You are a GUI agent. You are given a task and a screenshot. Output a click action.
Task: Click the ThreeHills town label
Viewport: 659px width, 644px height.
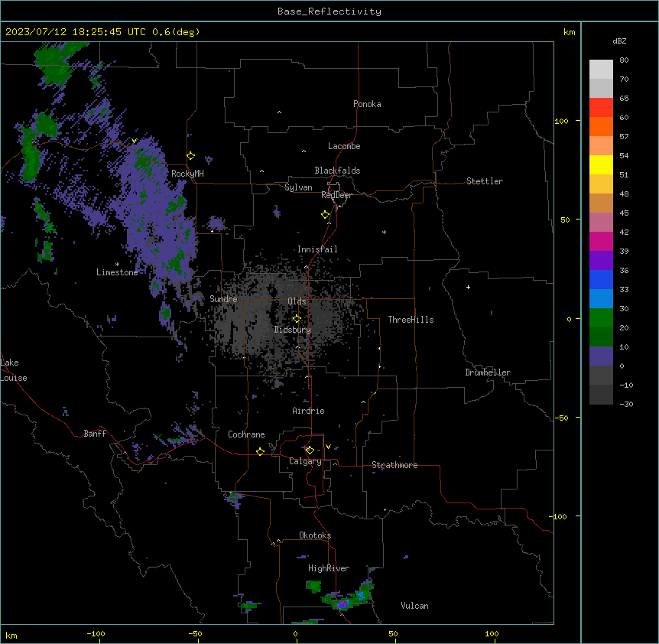tap(411, 320)
